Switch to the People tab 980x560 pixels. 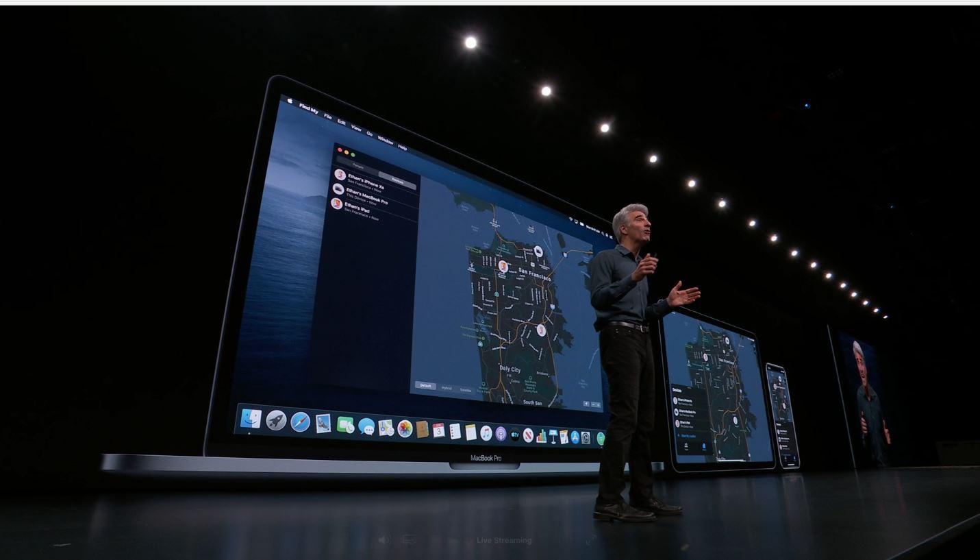click(x=358, y=167)
